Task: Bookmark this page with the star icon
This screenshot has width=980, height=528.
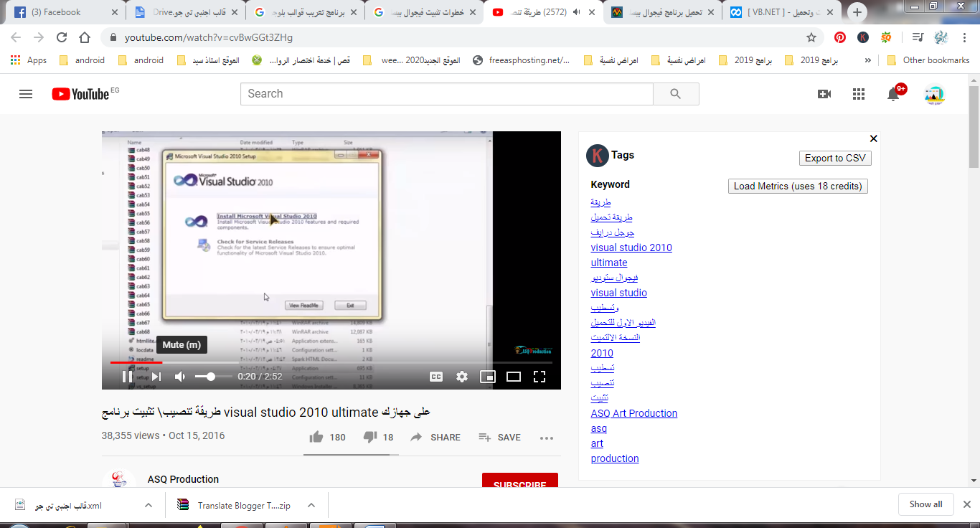Action: point(811,37)
